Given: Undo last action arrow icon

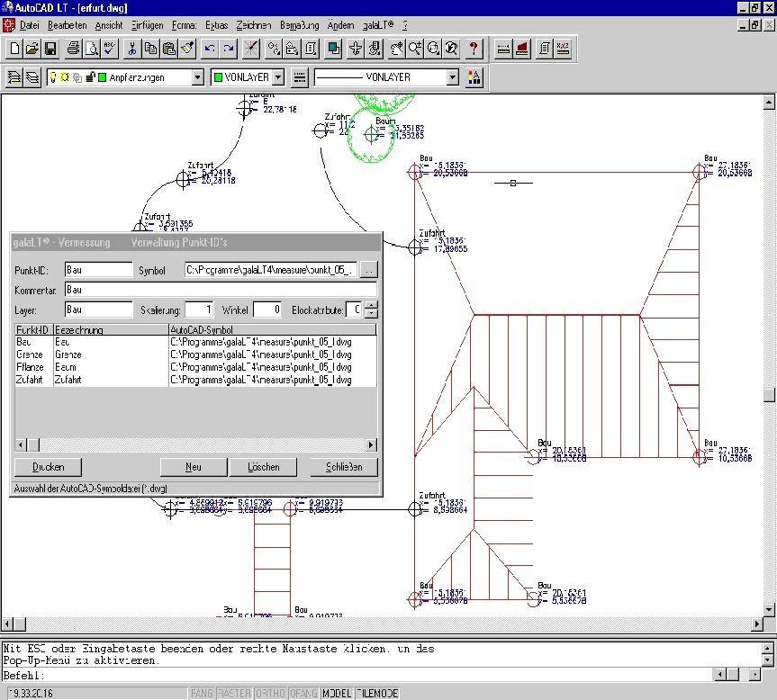Looking at the screenshot, I should tap(210, 49).
